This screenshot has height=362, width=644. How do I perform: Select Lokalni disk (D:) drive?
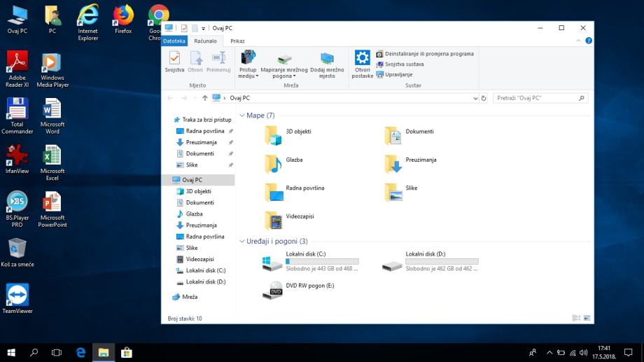(430, 261)
